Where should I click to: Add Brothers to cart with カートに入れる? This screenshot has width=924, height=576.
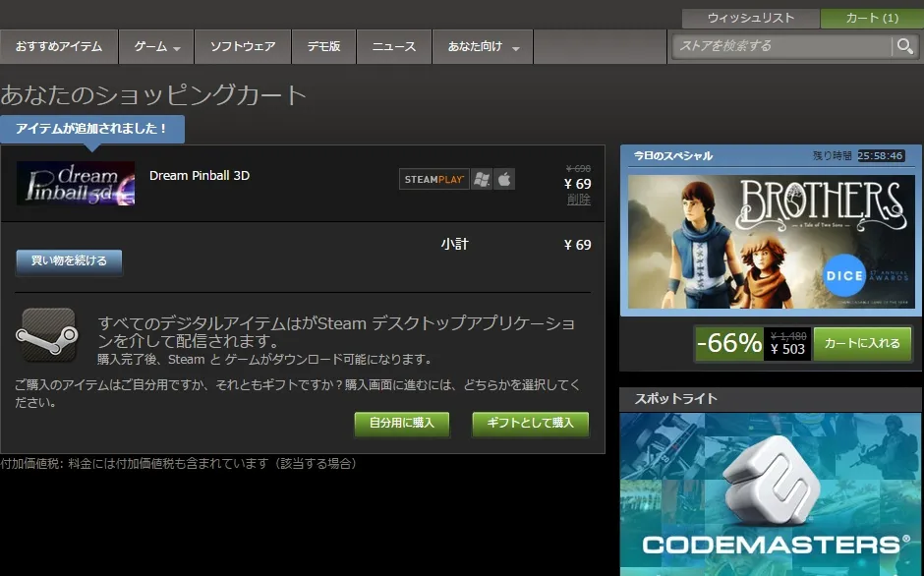[862, 344]
